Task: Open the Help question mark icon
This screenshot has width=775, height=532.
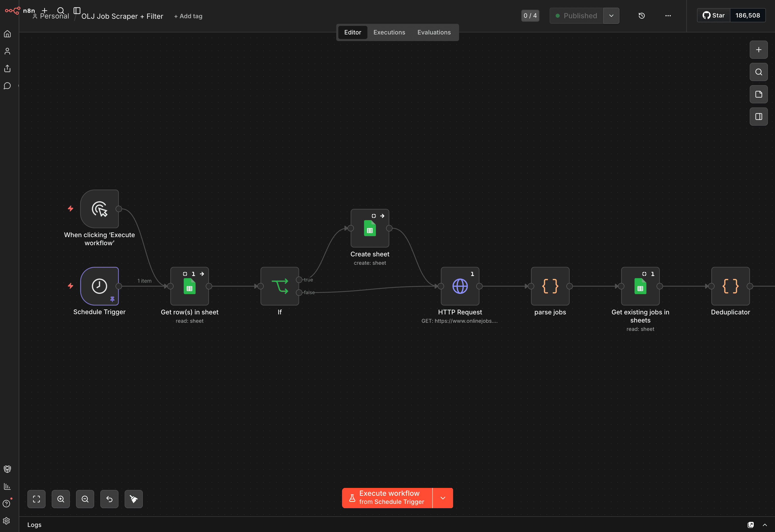Action: coord(7,503)
